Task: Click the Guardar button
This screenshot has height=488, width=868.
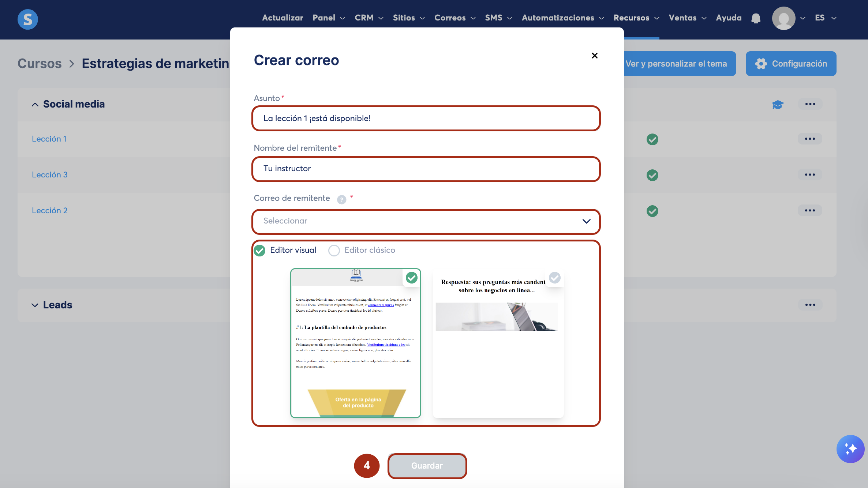Action: 427,466
